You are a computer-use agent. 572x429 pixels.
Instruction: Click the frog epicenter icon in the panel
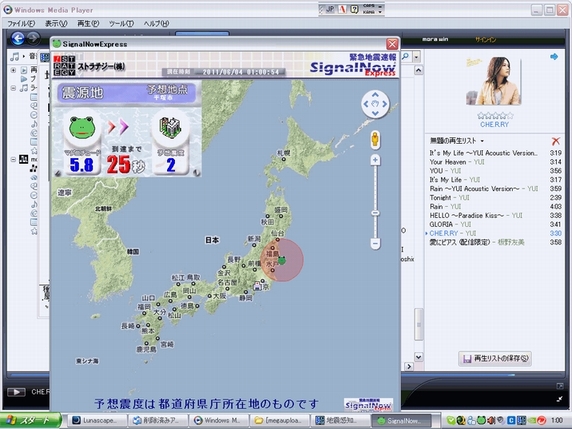82,127
